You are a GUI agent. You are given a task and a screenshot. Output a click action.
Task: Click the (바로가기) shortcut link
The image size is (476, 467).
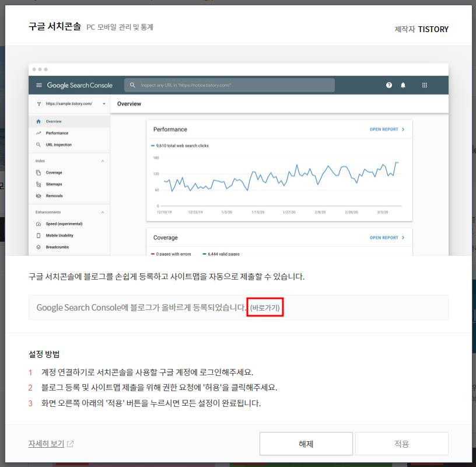(x=265, y=308)
